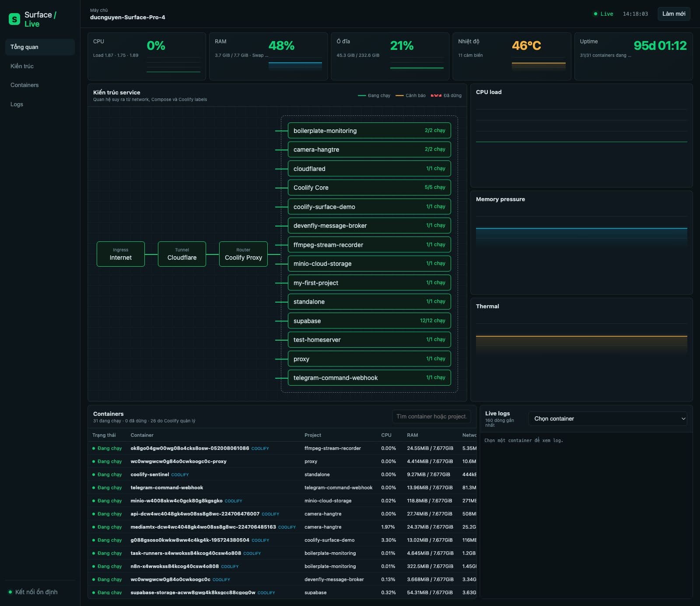The height and width of the screenshot is (606, 700).
Task: Click the Nhiệt độ 46°C stat card
Action: pyautogui.click(x=511, y=56)
